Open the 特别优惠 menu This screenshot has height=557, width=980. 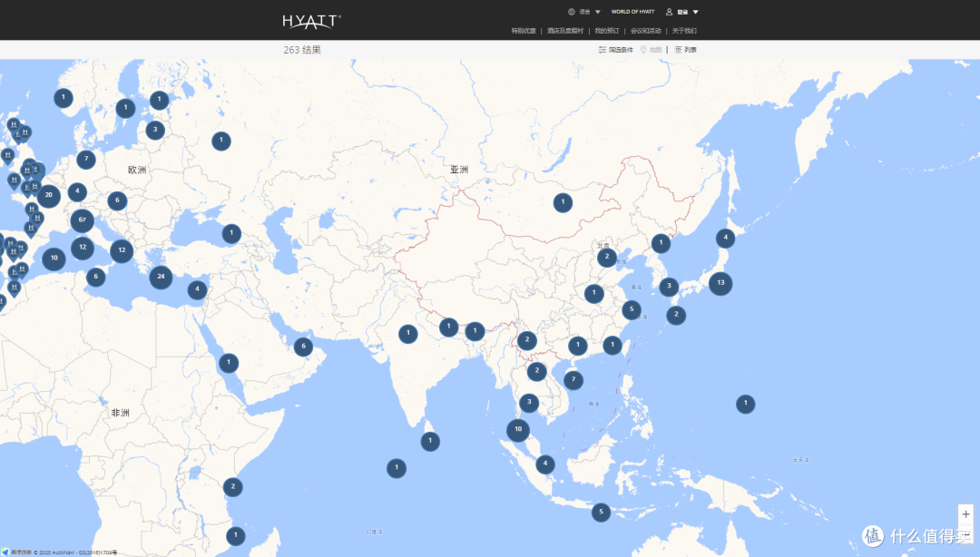pyautogui.click(x=524, y=31)
